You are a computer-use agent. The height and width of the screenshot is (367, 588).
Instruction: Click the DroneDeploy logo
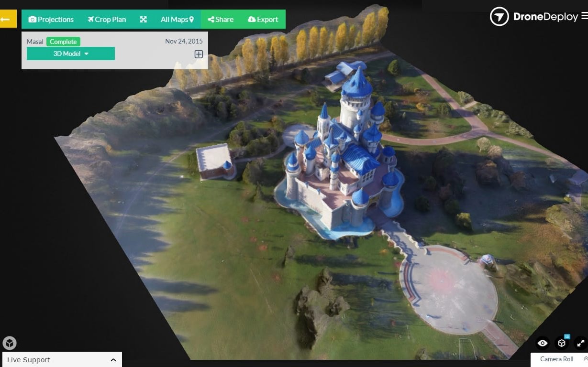pos(534,17)
